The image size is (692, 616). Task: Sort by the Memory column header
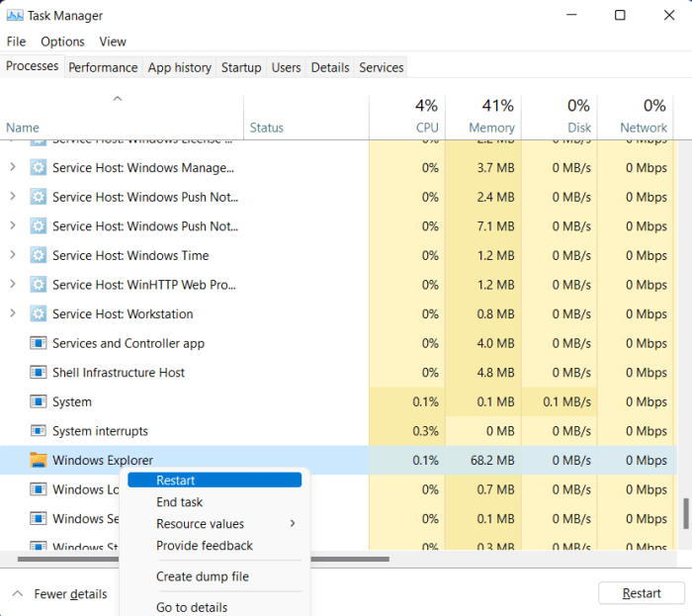tap(483, 117)
